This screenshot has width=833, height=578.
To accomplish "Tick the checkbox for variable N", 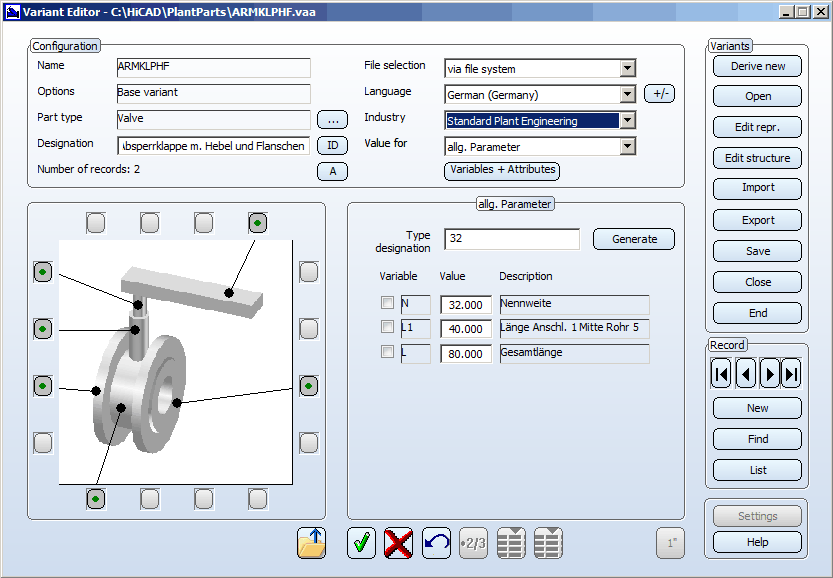I will 387,303.
